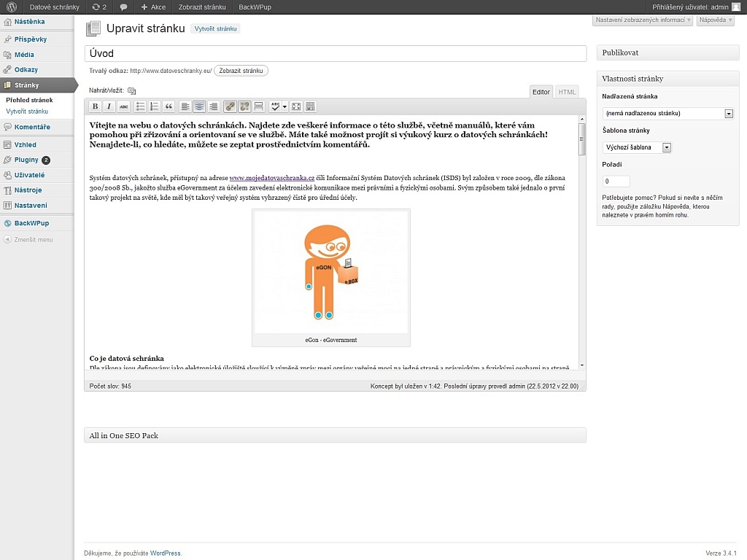
Task: Open the Šablona stránky template dropdown
Action: pos(637,147)
